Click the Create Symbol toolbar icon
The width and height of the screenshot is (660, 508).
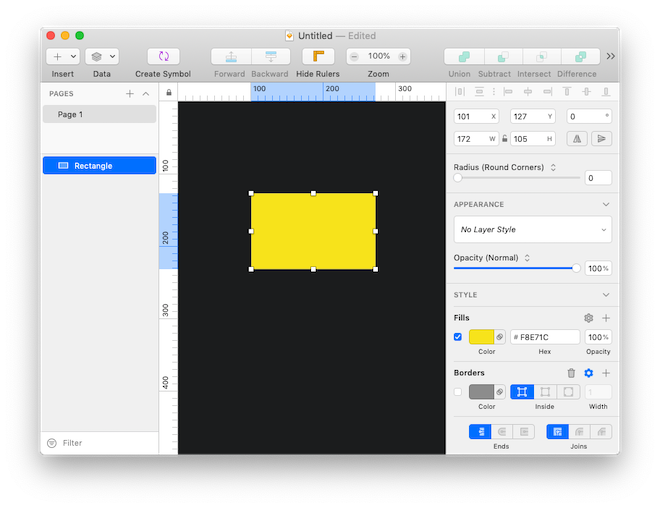point(163,57)
